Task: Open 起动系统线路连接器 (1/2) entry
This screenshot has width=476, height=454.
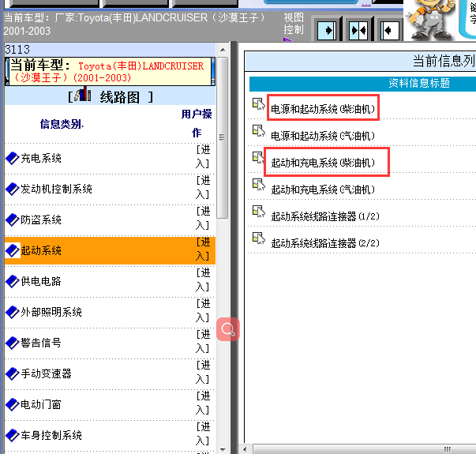Action: 325,216
